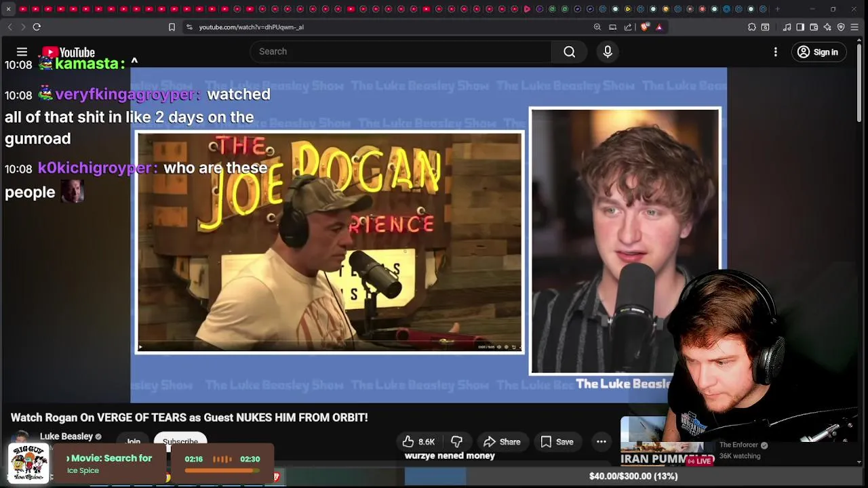The width and height of the screenshot is (868, 488).
Task: Open the browser hamburger main menu
Action: tap(855, 27)
